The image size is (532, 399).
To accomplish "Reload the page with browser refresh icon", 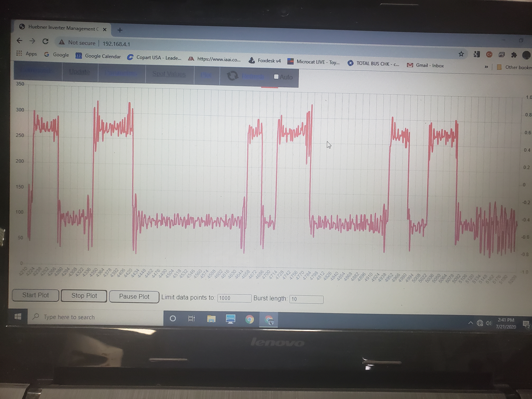I will [46, 41].
